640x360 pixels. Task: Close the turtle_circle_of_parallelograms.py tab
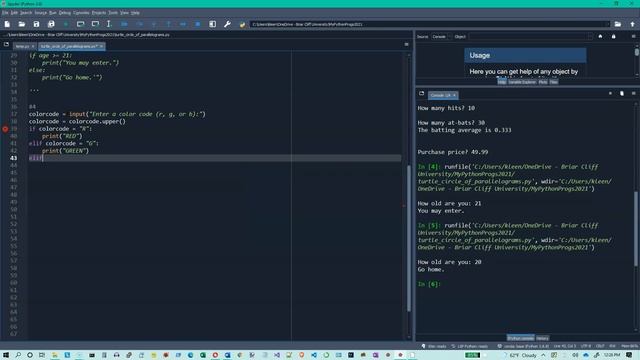102,46
